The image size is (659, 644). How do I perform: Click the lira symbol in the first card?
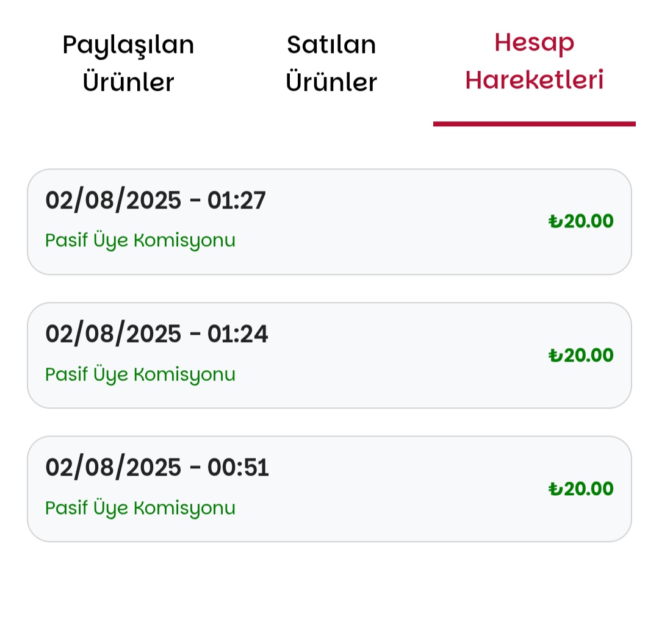tap(555, 221)
